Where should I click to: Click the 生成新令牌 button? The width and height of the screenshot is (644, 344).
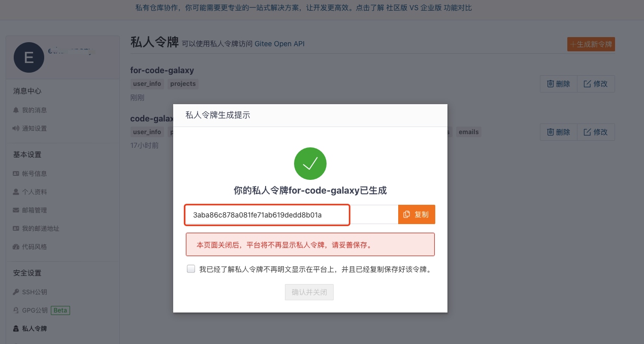point(591,44)
